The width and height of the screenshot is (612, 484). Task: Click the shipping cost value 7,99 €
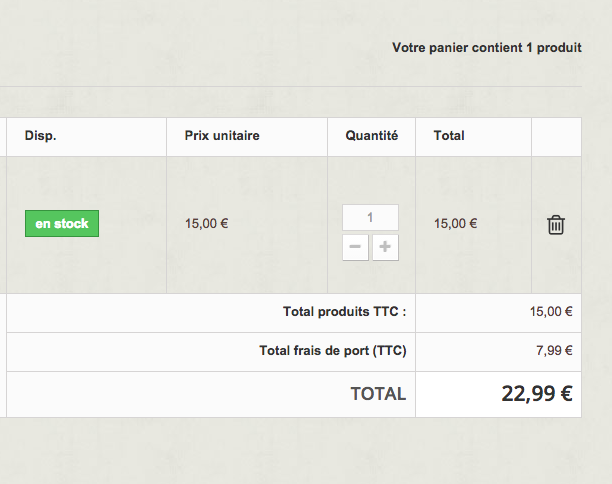(554, 351)
